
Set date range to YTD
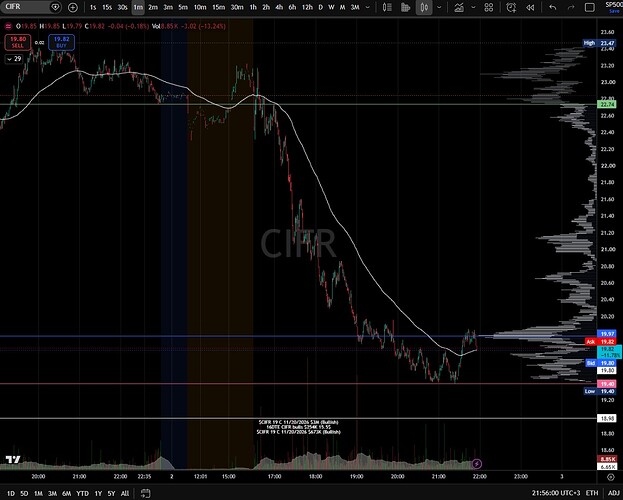[82, 493]
